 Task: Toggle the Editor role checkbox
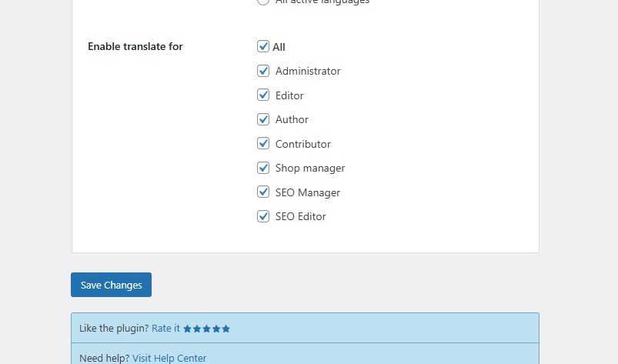click(x=263, y=95)
